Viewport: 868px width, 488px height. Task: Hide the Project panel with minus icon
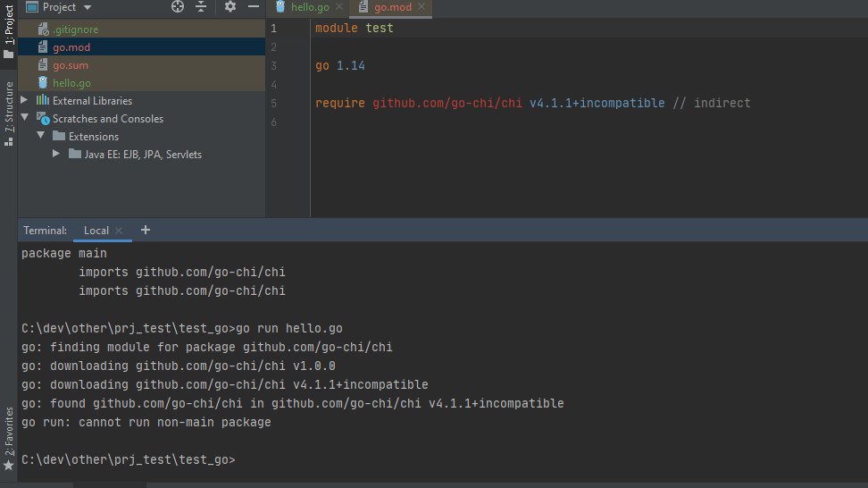click(x=254, y=6)
